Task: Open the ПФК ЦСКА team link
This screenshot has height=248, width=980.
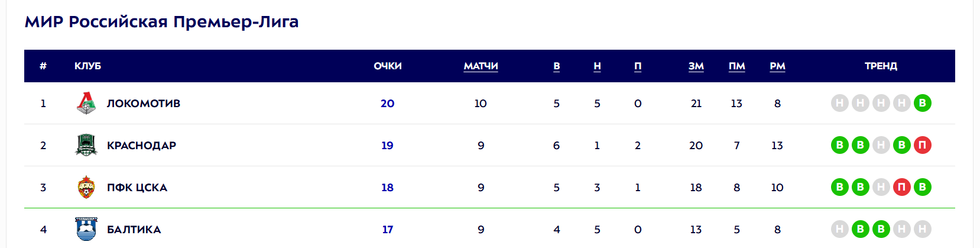Action: pos(137,188)
